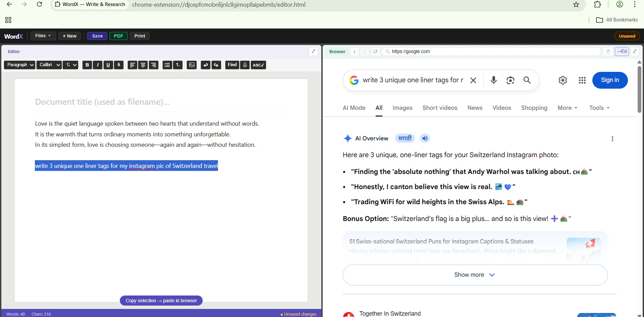644x317 pixels.
Task: Redo the last undone edit
Action: point(216,65)
